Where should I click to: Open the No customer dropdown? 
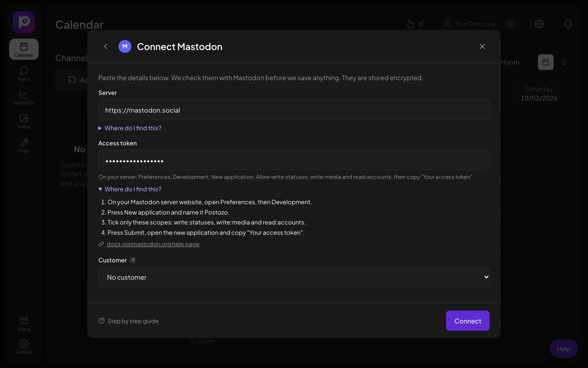click(x=294, y=277)
